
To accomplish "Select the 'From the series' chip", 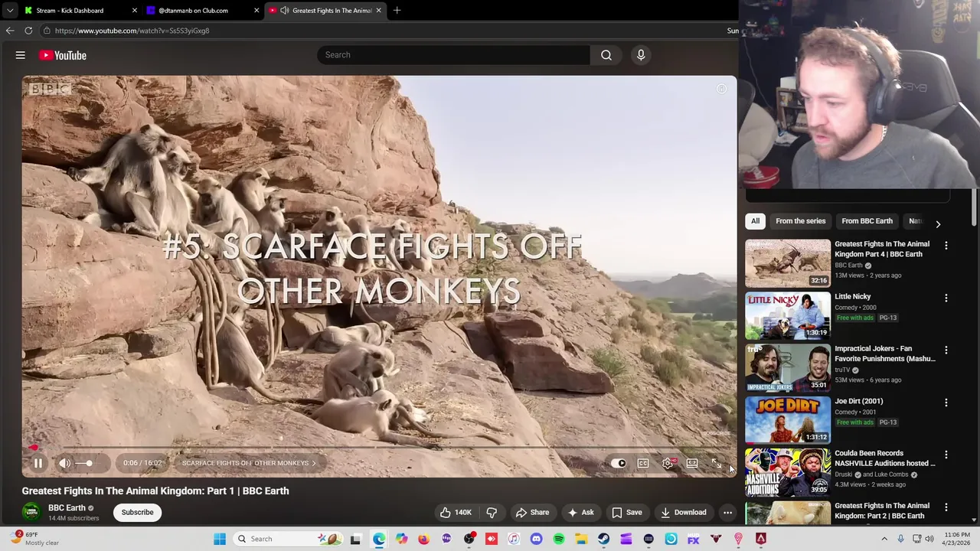I will coord(801,221).
